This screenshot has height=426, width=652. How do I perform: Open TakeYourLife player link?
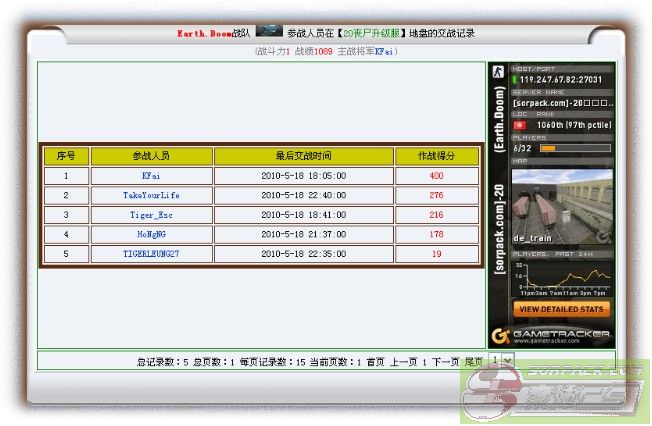point(151,195)
